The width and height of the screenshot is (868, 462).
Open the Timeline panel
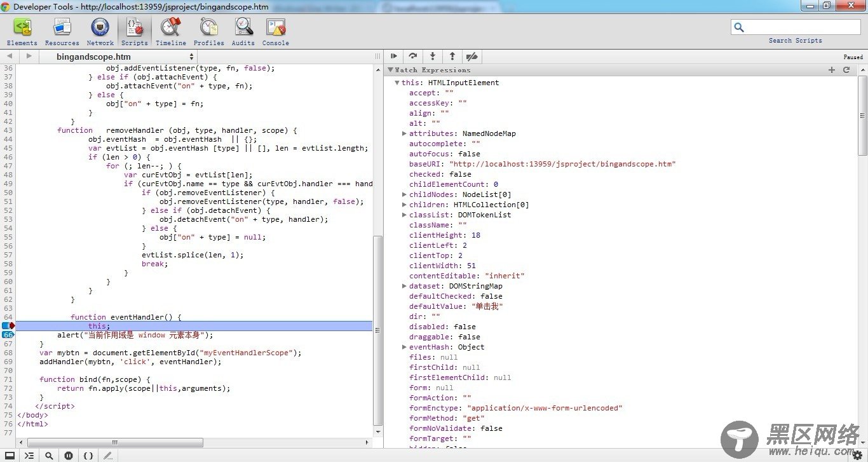tap(171, 32)
